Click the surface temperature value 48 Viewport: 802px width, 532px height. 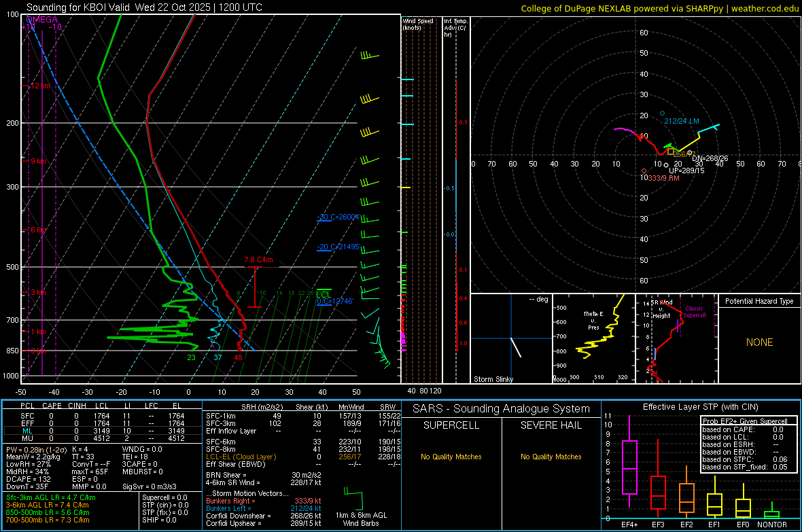coord(239,357)
